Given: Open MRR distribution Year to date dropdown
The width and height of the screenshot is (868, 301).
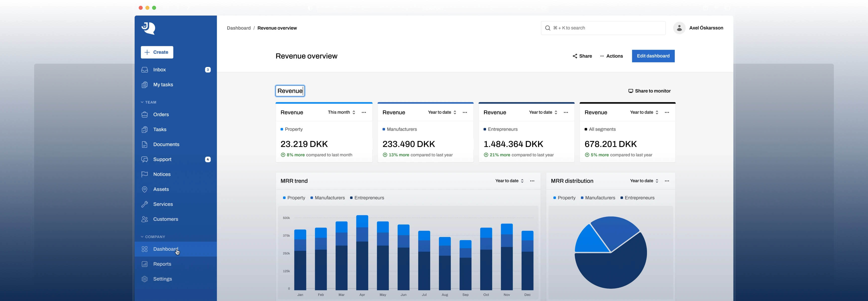Looking at the screenshot, I should (x=644, y=181).
